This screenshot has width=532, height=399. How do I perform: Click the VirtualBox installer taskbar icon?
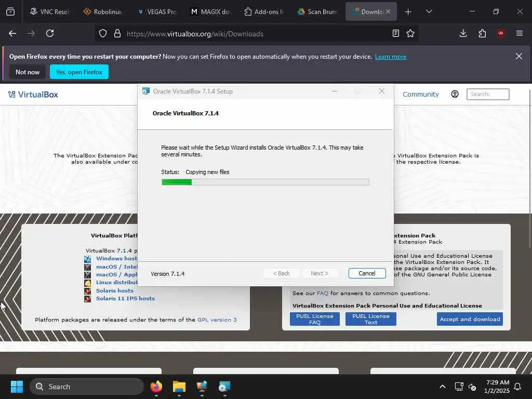tap(224, 387)
